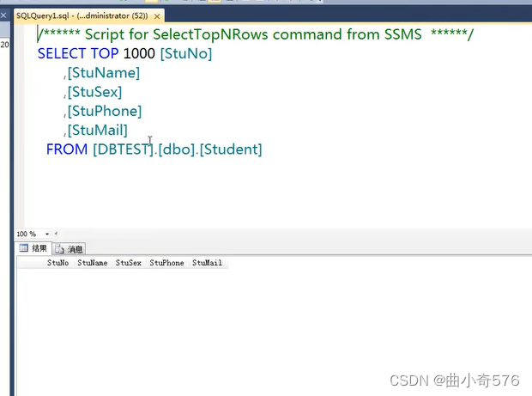Open the 100 % zoom dropdown
This screenshot has width=532, height=396.
point(47,234)
